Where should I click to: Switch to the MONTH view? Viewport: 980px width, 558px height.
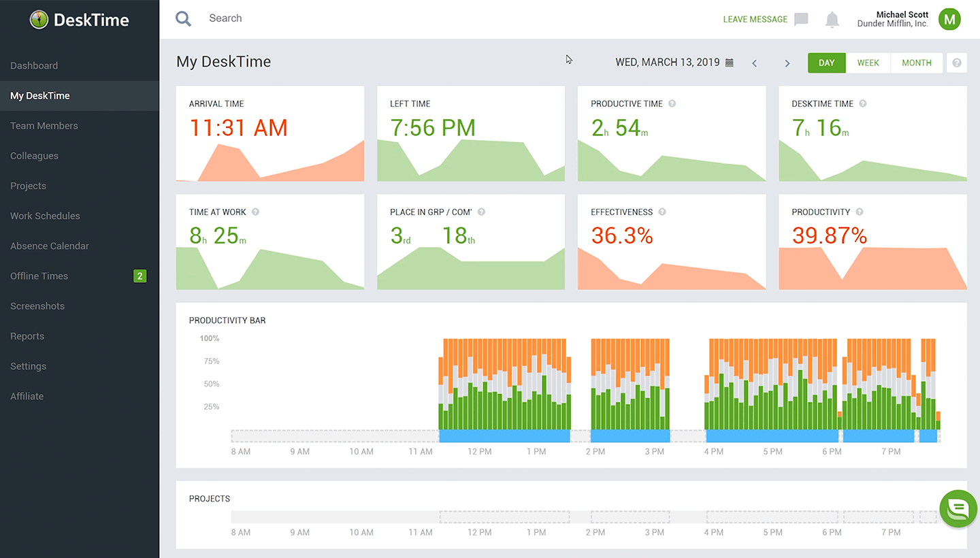tap(917, 63)
